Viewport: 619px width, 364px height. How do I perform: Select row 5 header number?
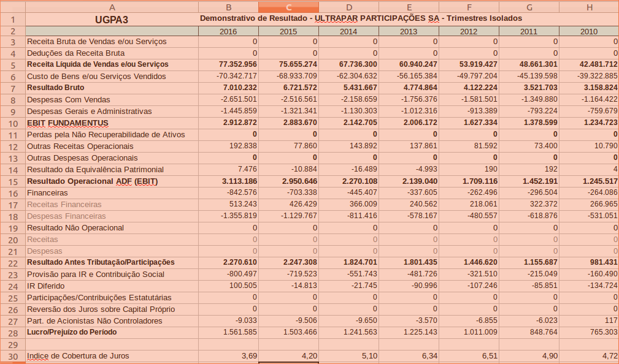coord(13,65)
